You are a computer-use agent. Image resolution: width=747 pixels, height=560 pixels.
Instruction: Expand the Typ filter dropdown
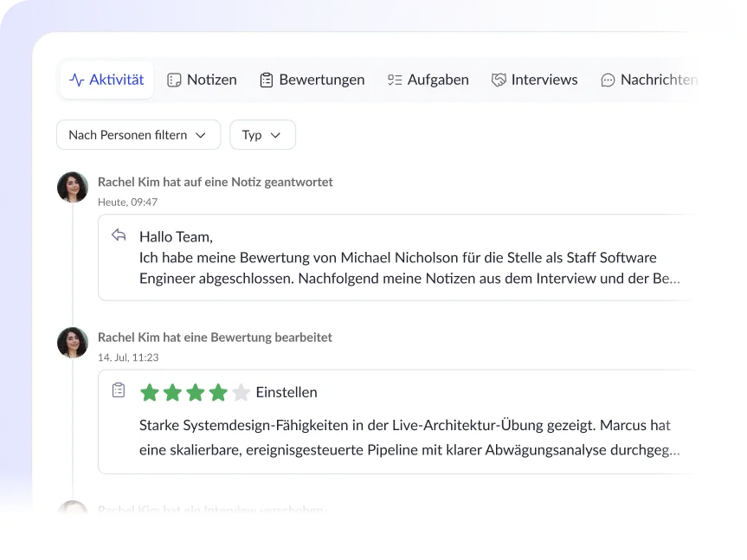[x=262, y=135]
